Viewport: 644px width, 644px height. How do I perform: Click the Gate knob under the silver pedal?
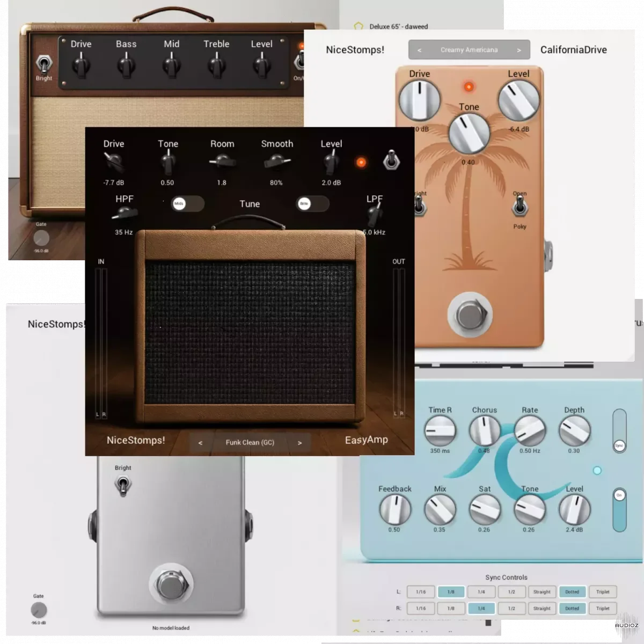[39, 610]
